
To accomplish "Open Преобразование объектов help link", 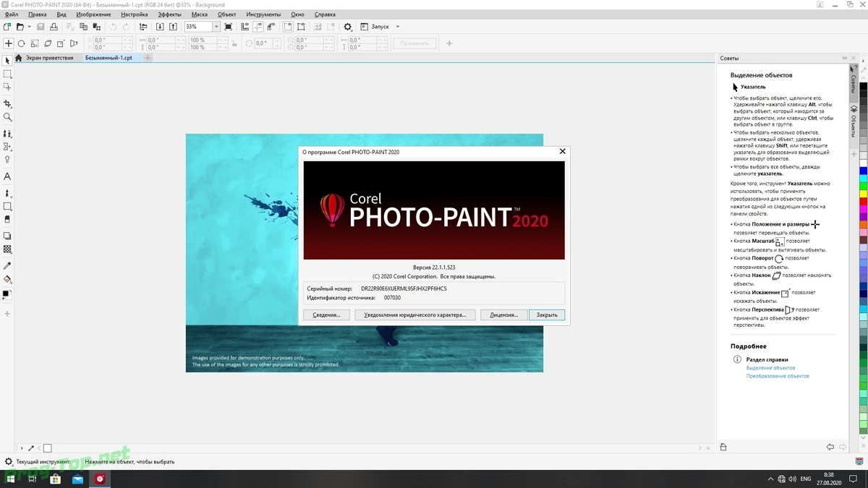I will [x=778, y=376].
